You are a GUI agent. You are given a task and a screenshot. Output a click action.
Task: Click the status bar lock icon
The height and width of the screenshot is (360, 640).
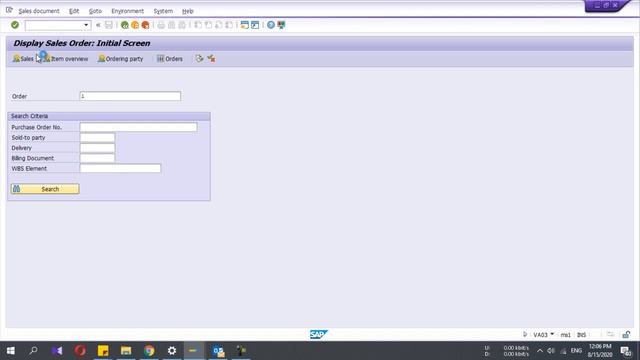coord(626,335)
